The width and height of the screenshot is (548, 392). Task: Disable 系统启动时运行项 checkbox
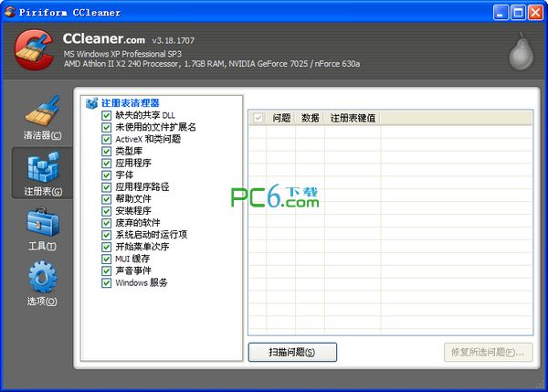106,235
